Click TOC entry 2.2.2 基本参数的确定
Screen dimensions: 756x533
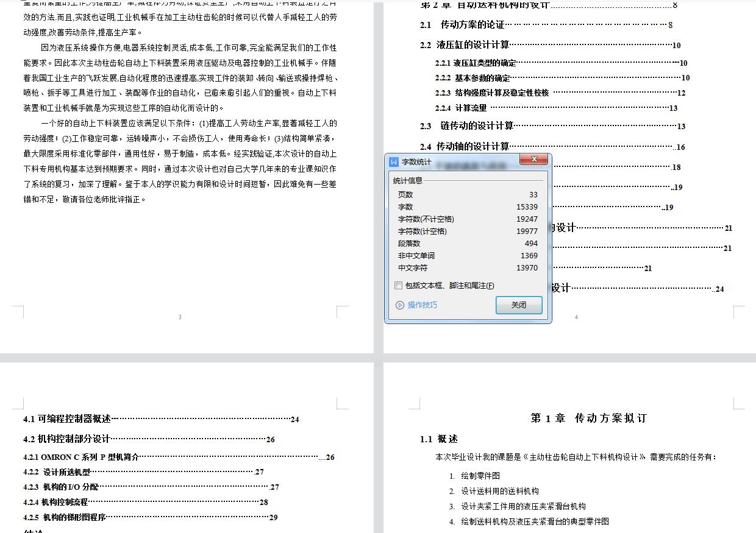563,78
